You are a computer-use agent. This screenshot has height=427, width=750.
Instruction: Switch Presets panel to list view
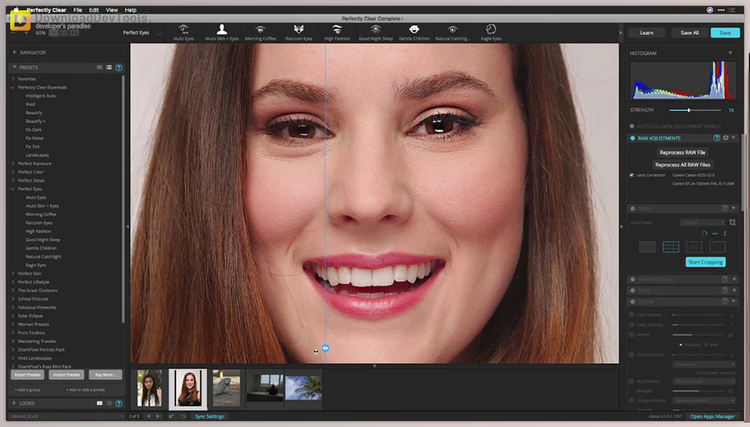[109, 67]
